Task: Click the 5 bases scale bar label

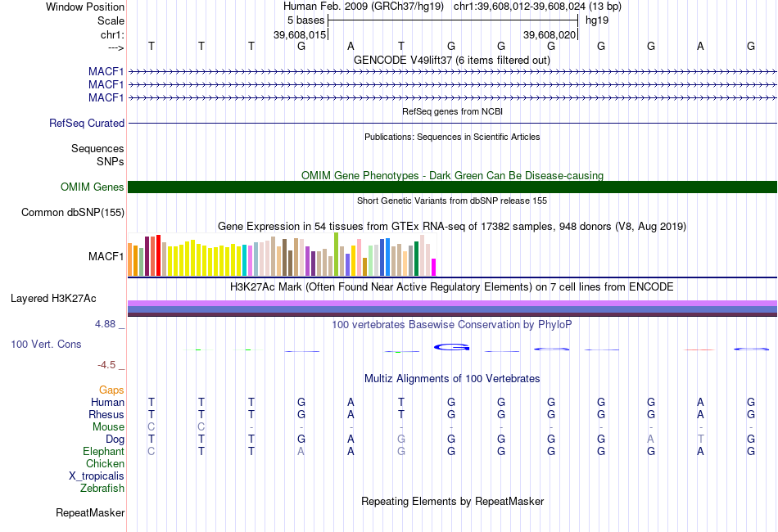Action: point(305,20)
